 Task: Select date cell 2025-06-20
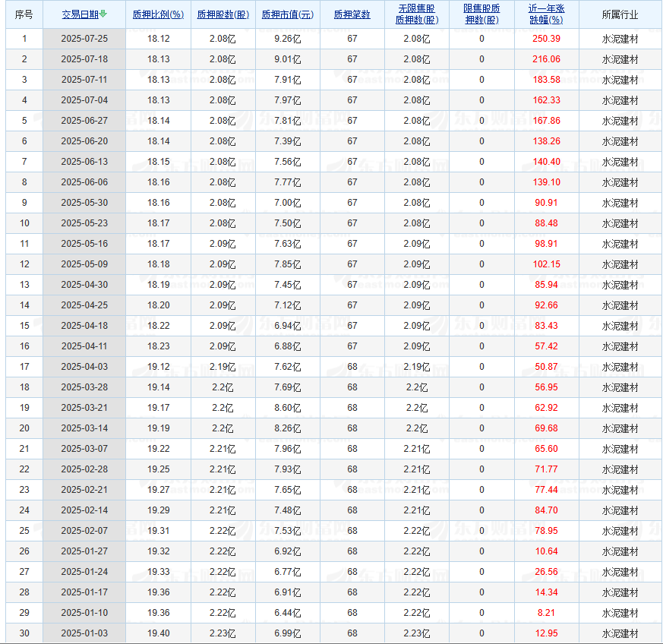pos(84,141)
